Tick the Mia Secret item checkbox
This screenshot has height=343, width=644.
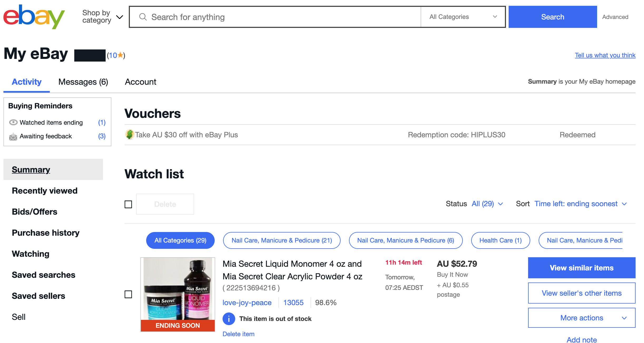click(128, 294)
